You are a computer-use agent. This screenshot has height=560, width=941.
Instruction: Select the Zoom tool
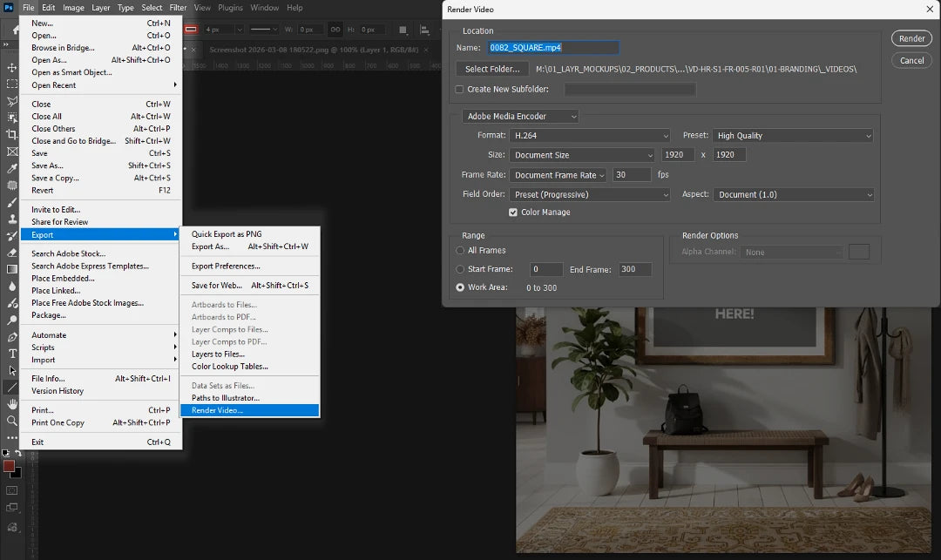pos(12,421)
